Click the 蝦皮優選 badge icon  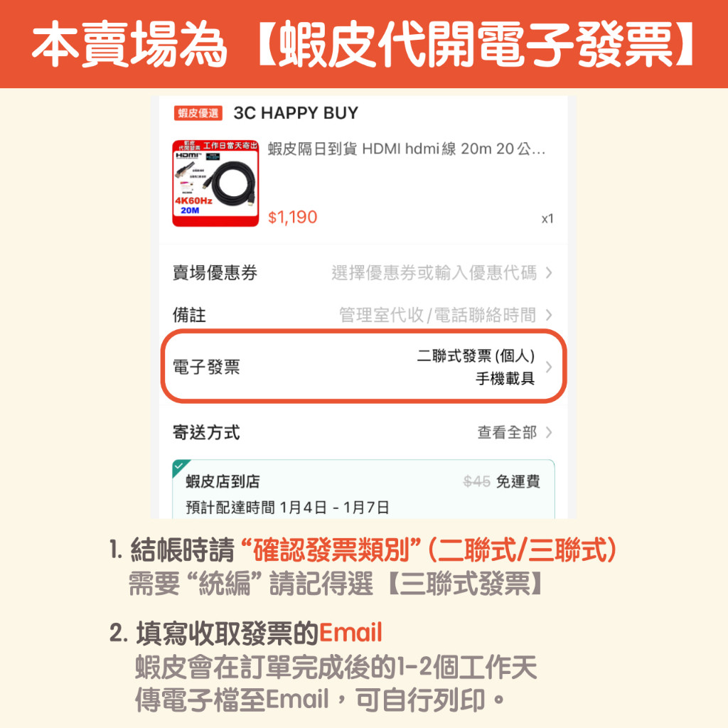[x=198, y=113]
